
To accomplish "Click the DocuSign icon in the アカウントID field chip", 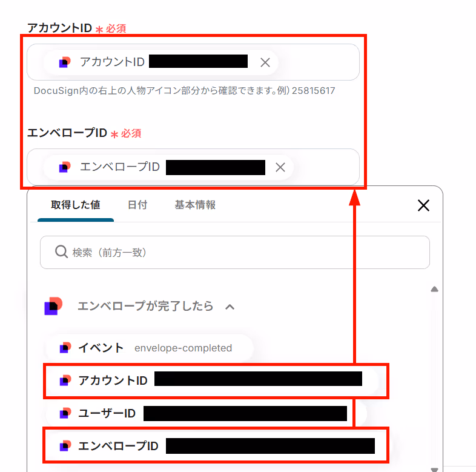I will point(65,62).
